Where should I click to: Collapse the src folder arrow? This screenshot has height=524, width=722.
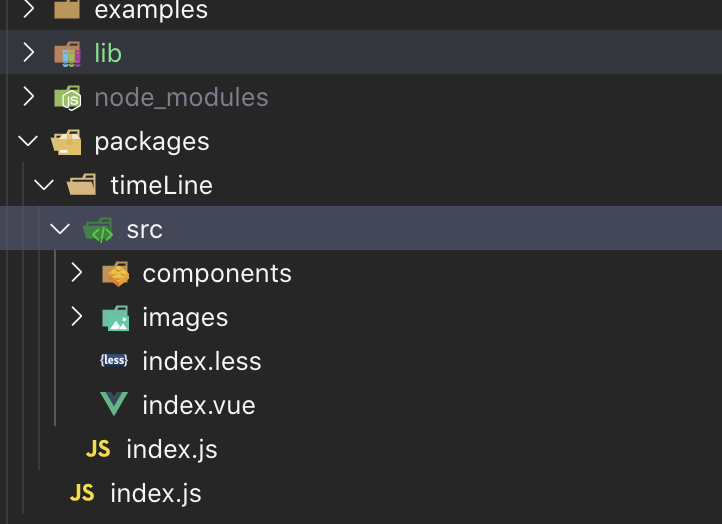[x=60, y=230]
